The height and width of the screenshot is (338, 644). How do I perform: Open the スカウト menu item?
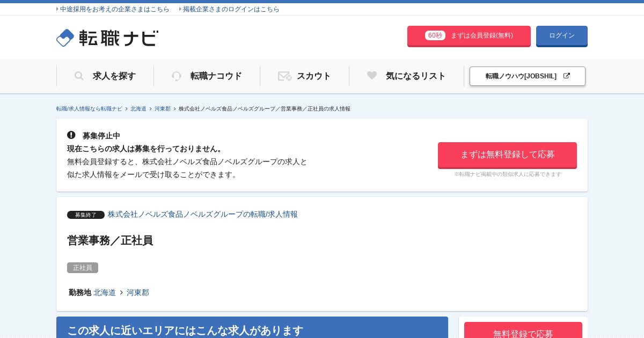304,76
